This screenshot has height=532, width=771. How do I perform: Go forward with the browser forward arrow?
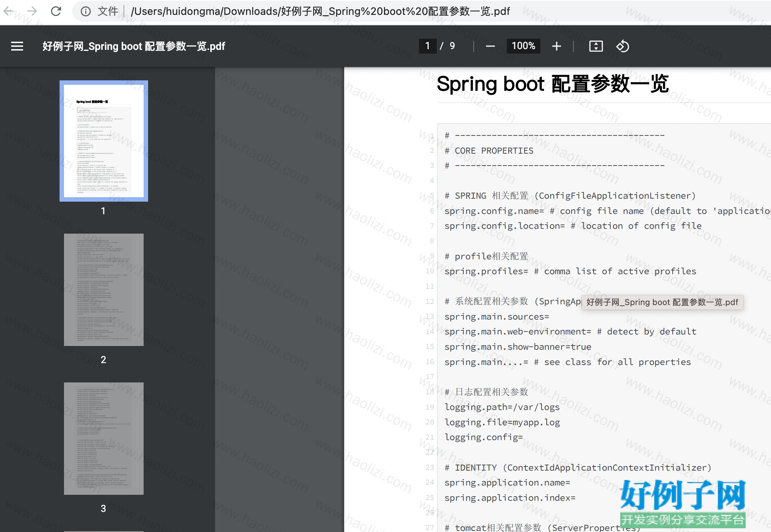point(32,11)
